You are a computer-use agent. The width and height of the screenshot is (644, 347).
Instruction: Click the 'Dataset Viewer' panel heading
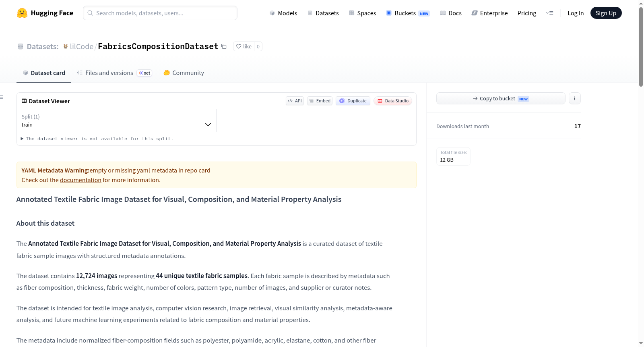click(50, 101)
